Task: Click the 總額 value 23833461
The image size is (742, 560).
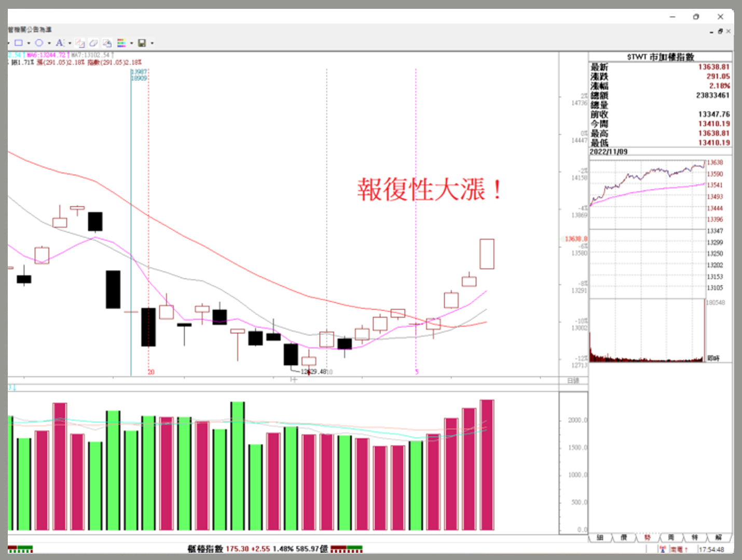Action: [x=712, y=95]
